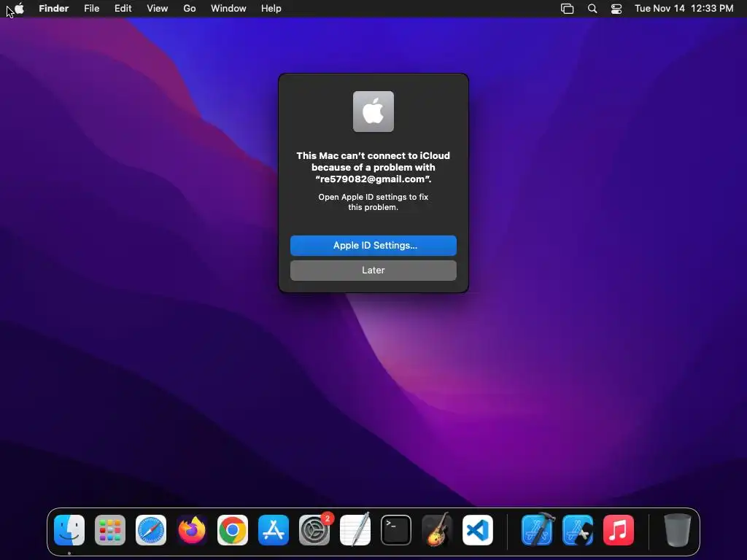
Task: Click the date and time in menu bar
Action: 684,9
